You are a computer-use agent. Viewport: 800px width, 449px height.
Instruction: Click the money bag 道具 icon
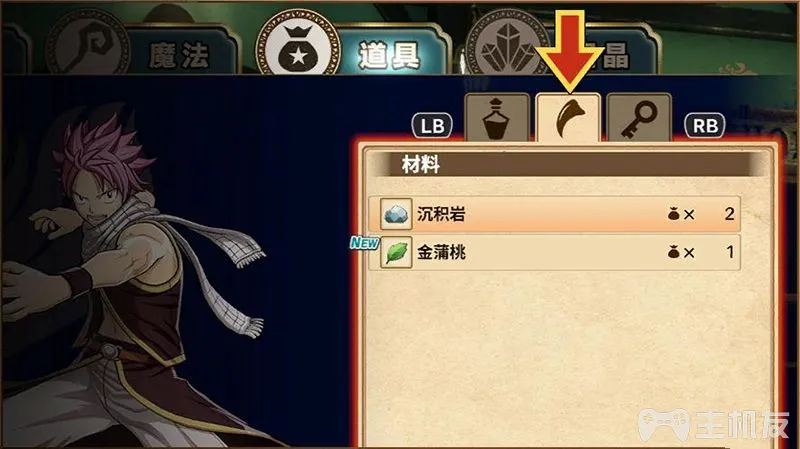tap(298, 47)
